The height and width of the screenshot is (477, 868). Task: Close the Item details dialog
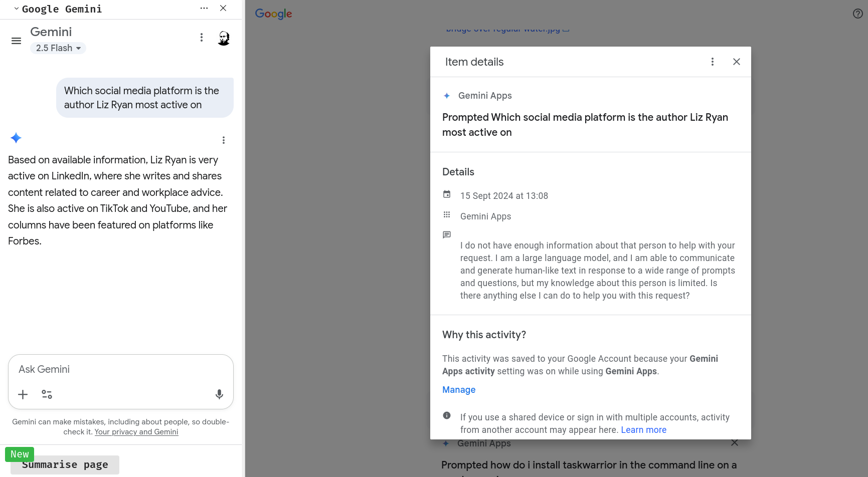737,62
